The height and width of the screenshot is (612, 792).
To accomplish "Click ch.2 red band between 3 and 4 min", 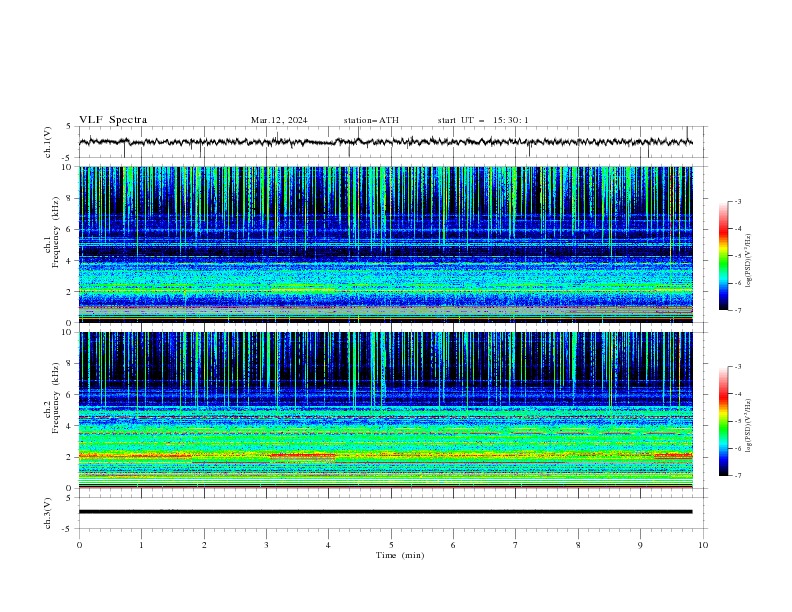I will tap(303, 455).
